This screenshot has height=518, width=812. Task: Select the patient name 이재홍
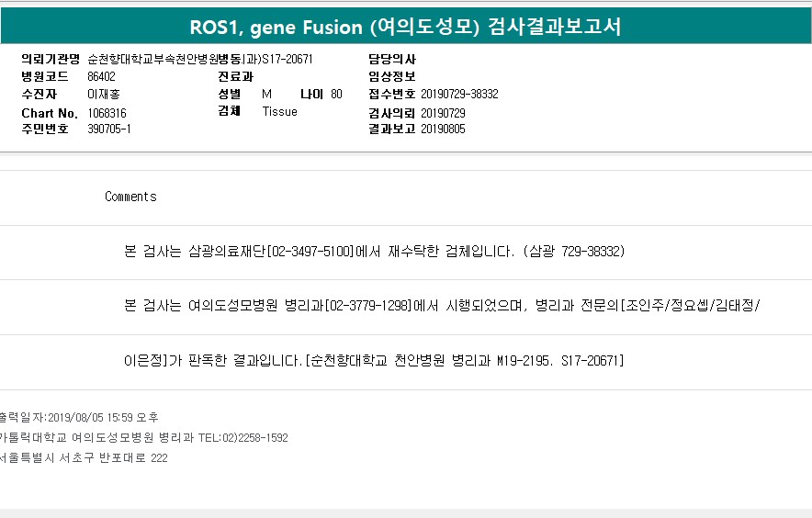pyautogui.click(x=102, y=94)
